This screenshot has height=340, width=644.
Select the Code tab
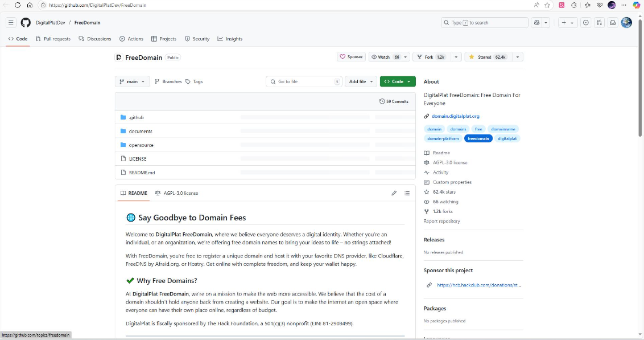[18, 39]
